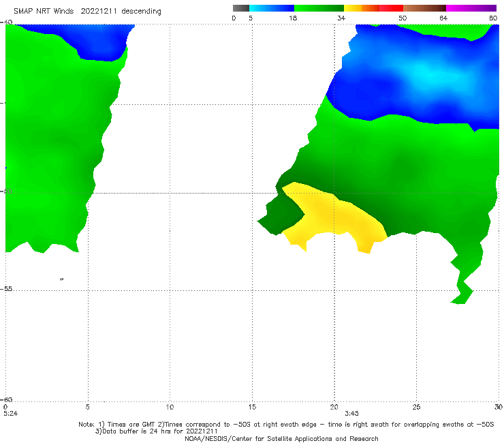Click the color scale label '34'

coord(341,18)
